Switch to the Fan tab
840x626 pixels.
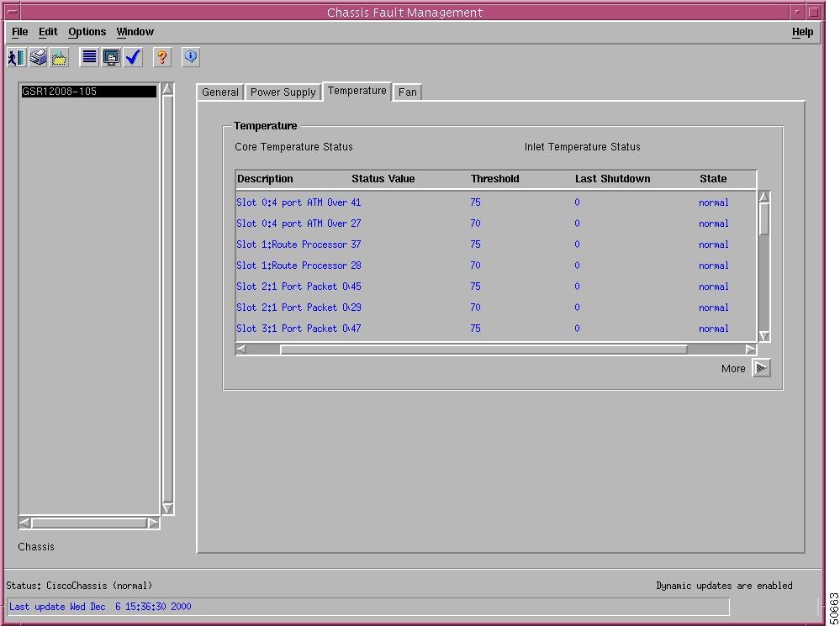tap(408, 92)
